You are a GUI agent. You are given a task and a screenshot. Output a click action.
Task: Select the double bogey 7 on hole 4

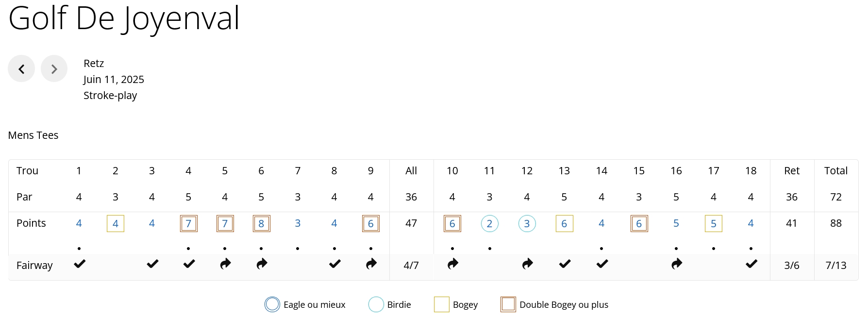tap(189, 224)
